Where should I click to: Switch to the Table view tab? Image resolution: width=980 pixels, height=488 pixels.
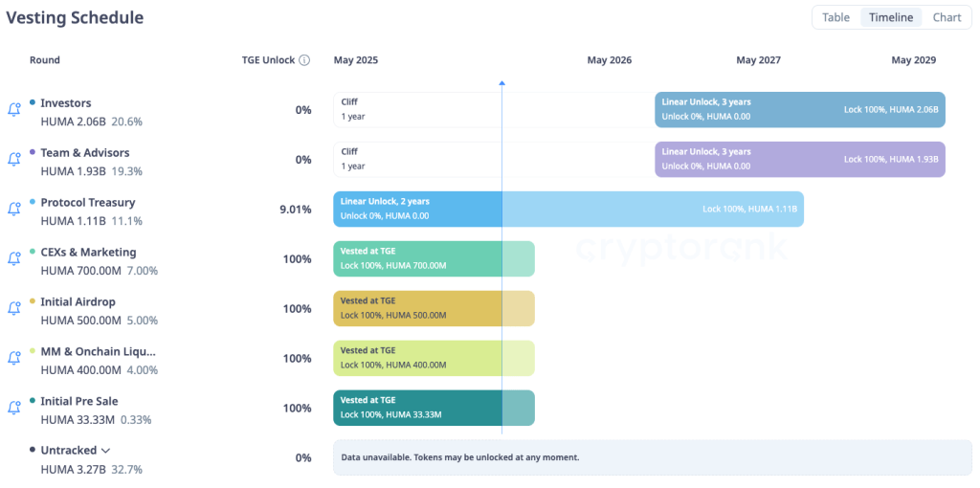pos(835,17)
